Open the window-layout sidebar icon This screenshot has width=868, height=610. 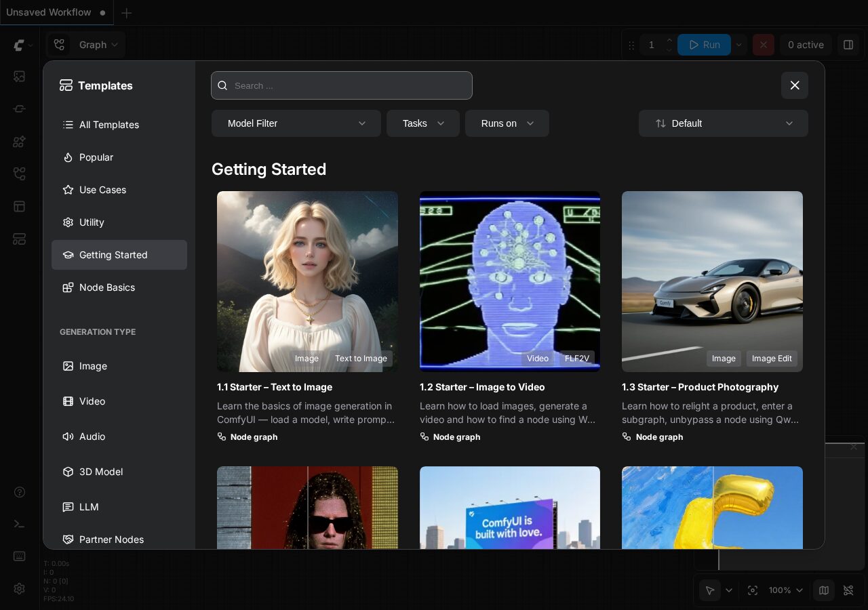[20, 207]
